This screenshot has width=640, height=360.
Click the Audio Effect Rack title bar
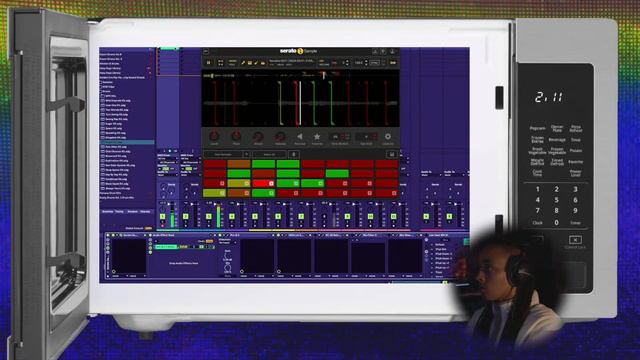click(182, 236)
